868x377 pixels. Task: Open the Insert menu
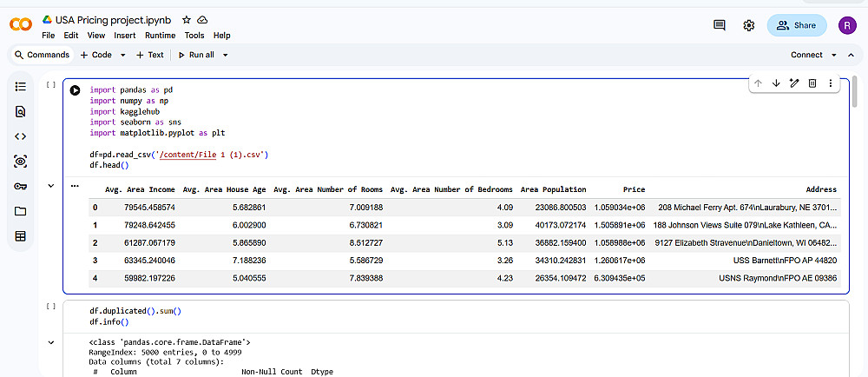click(125, 36)
